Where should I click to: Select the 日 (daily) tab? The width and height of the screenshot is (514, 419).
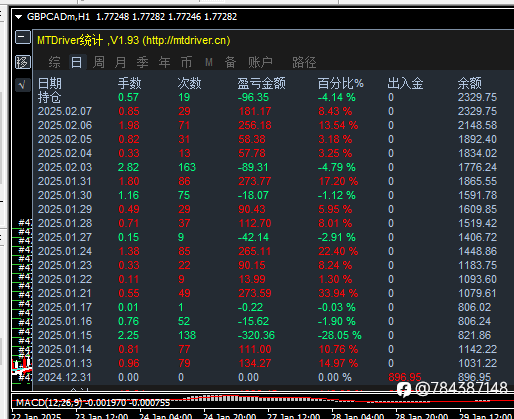click(x=77, y=62)
